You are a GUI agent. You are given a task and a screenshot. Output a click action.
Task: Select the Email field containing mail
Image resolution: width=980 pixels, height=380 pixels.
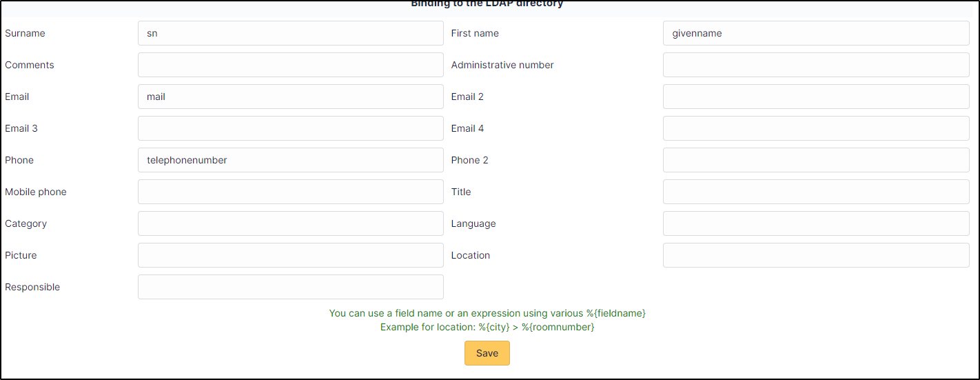click(291, 97)
